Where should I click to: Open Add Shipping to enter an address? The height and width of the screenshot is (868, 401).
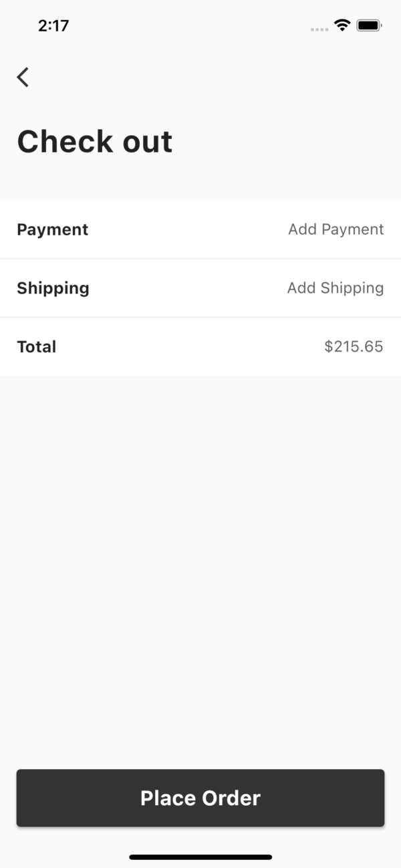click(335, 288)
